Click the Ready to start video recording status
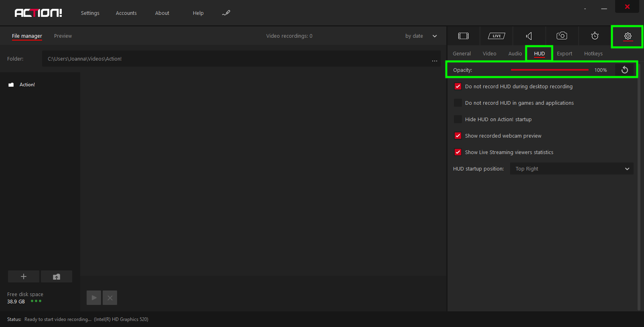 click(58, 319)
